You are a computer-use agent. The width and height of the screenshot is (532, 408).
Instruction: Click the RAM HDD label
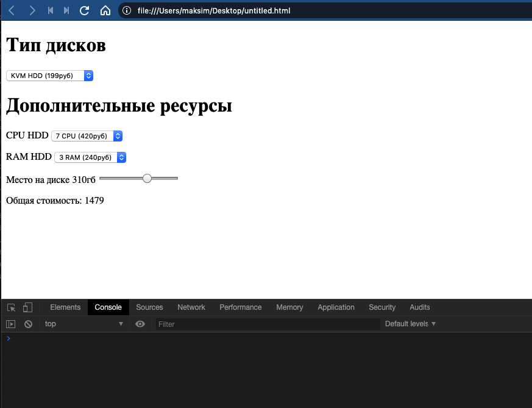click(x=29, y=157)
